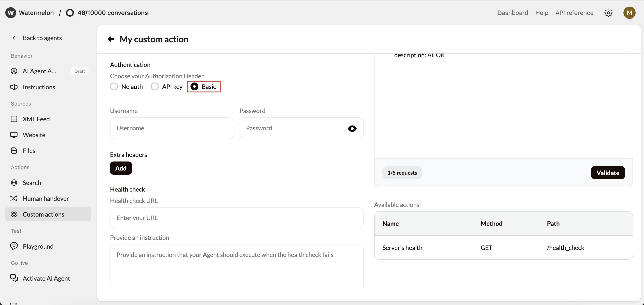Go to Activate AI Agent

(x=46, y=278)
